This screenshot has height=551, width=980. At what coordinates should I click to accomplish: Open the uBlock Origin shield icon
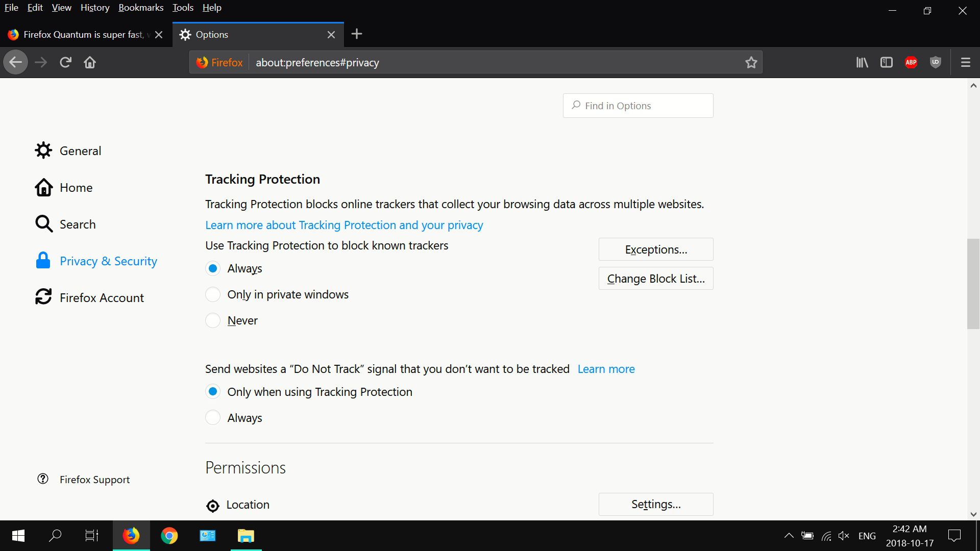click(x=936, y=62)
